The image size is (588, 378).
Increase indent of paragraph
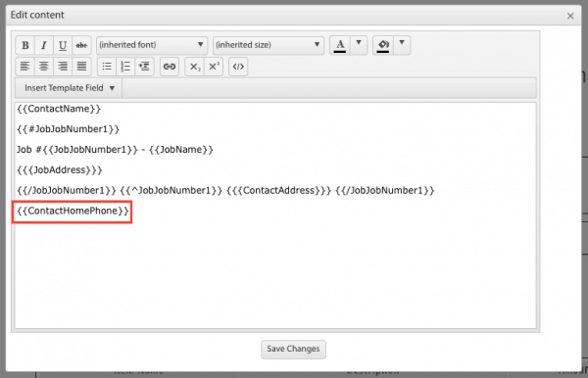144,67
